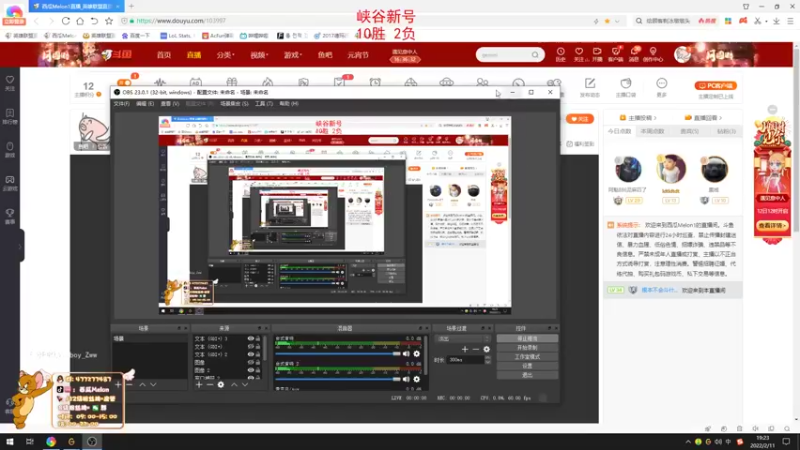This screenshot has width=800, height=450.
Task: Reload the browser page
Action: (x=66, y=21)
